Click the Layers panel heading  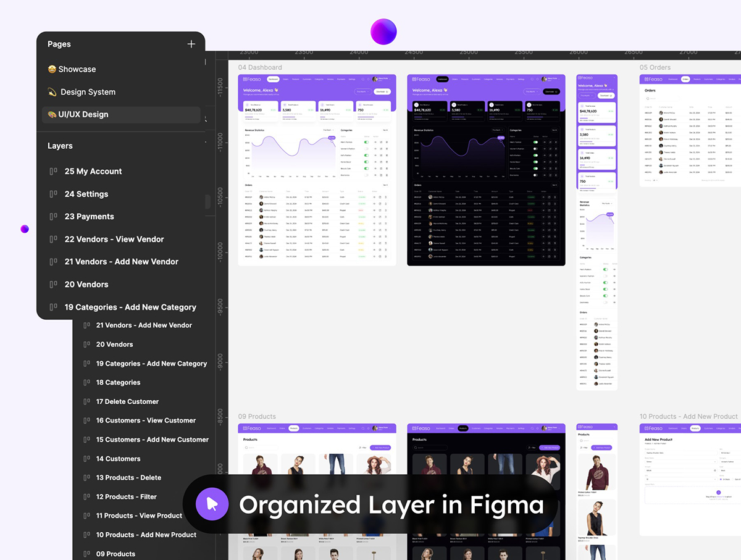pos(60,146)
